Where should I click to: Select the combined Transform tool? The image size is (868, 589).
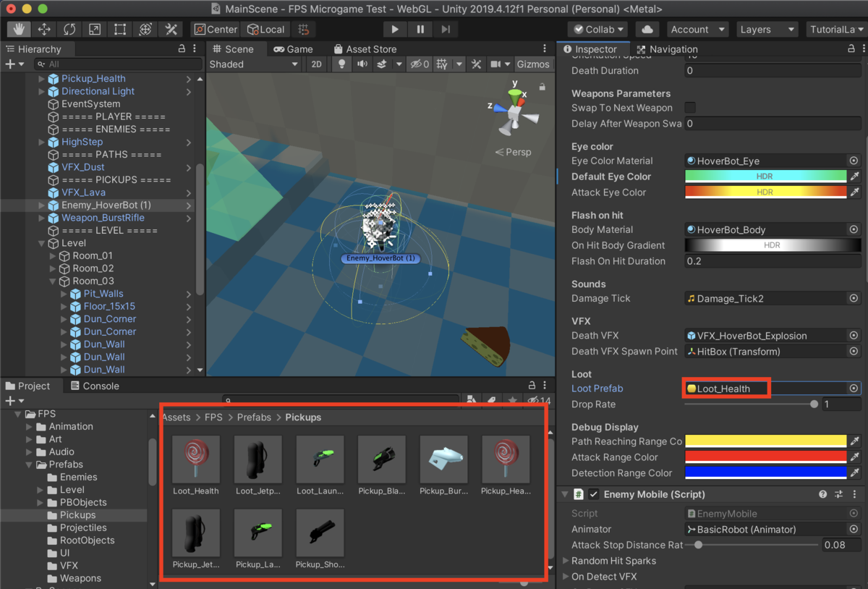tap(145, 30)
